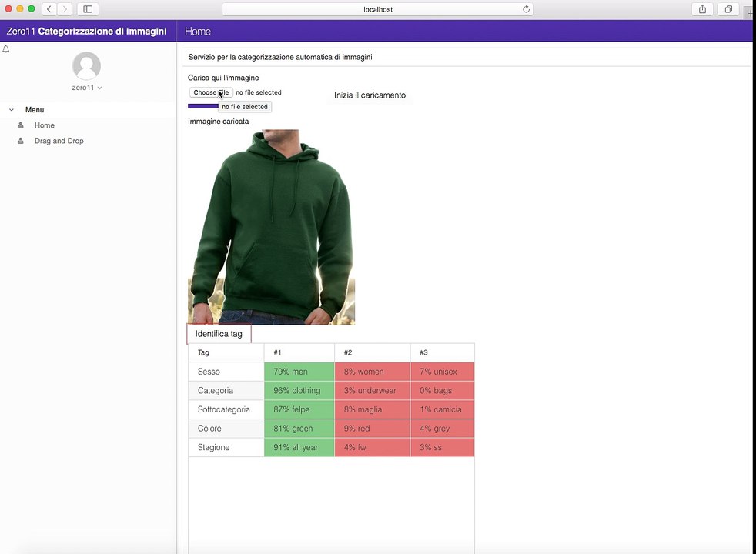
Task: Click the purple upload progress bar
Action: (x=203, y=106)
